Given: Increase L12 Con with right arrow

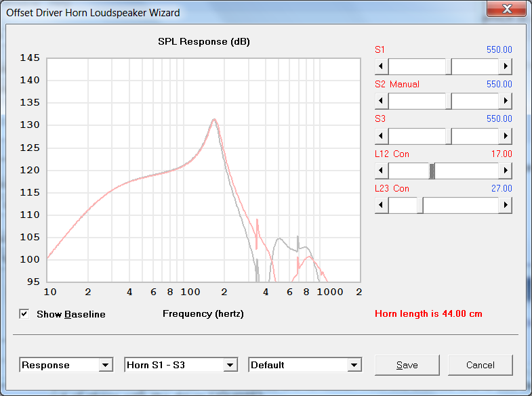Looking at the screenshot, I should click(x=505, y=171).
